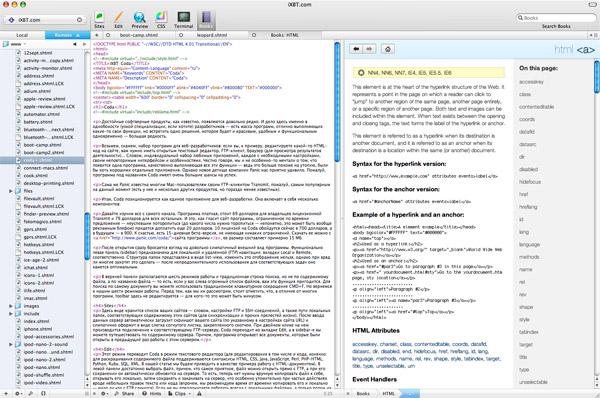Close the boot-camp.shtml tab
Screen dimensions: 600x398
pyautogui.click(x=108, y=35)
